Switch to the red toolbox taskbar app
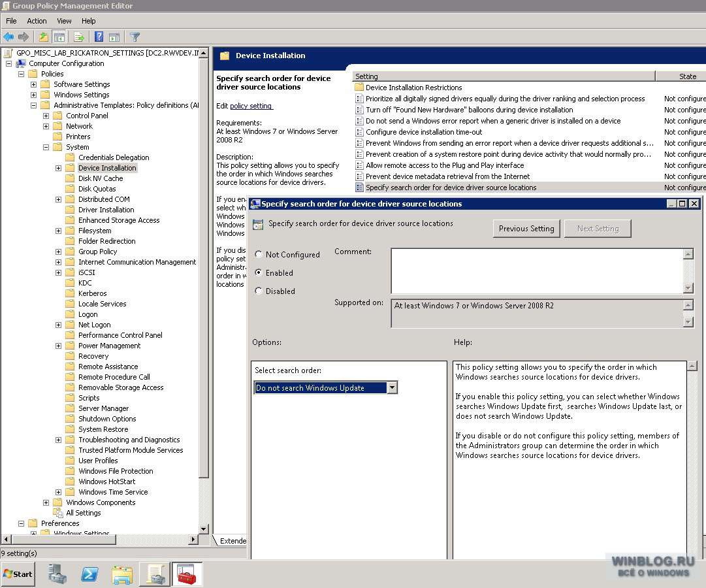 click(187, 574)
